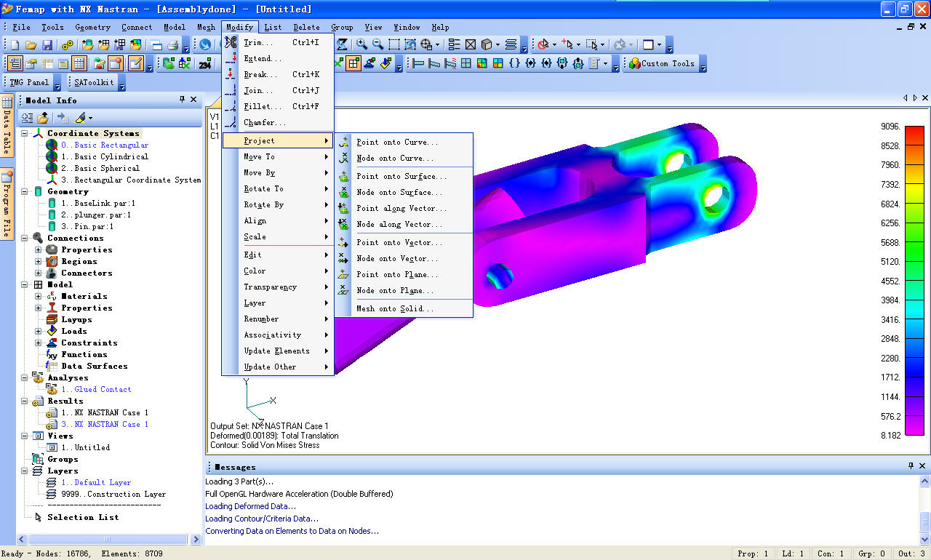This screenshot has height=560, width=931.
Task: Click the gears icon in main toolbar
Action: coord(68,45)
